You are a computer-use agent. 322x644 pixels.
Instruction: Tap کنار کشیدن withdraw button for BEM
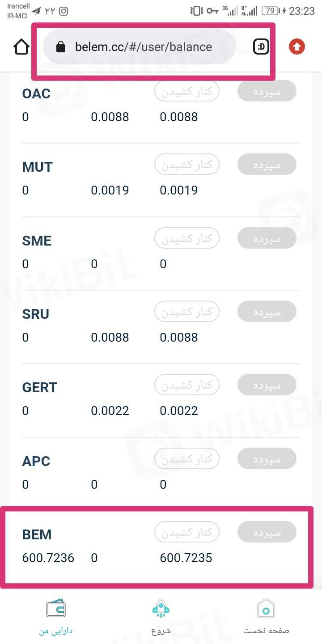click(x=187, y=532)
